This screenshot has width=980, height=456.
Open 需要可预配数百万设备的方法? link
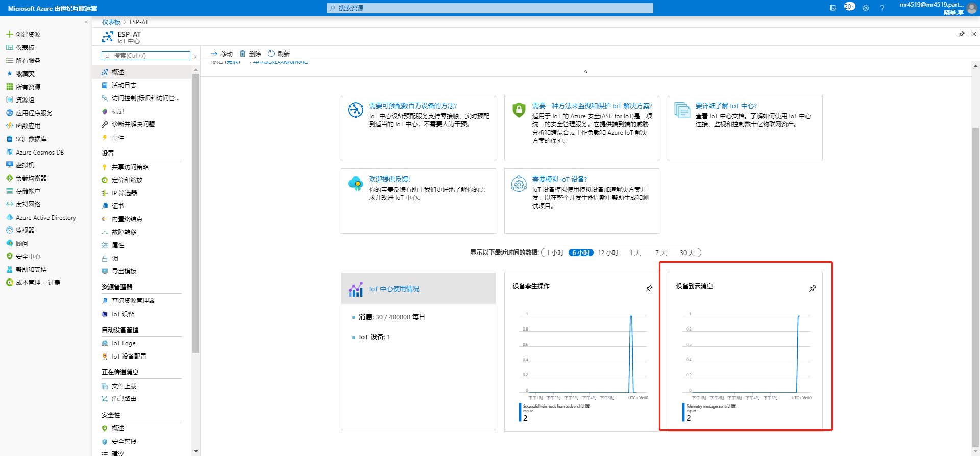(x=413, y=106)
